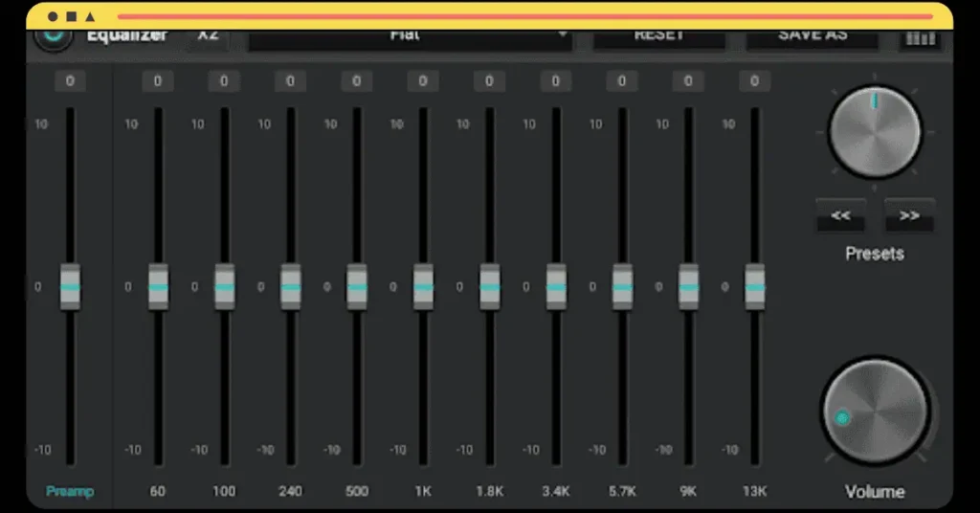The width and height of the screenshot is (980, 513).
Task: Click the SAVE AS button
Action: (x=813, y=38)
